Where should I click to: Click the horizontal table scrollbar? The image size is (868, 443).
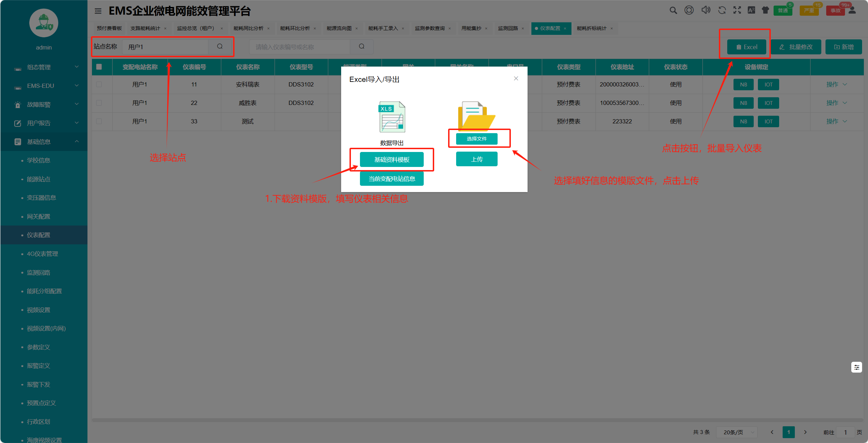(477, 420)
